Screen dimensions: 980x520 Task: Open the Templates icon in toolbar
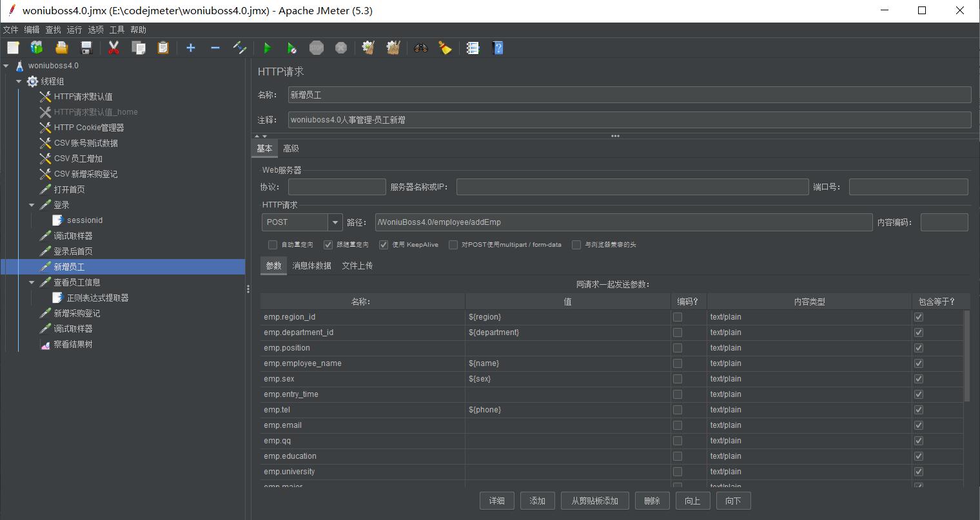point(37,48)
